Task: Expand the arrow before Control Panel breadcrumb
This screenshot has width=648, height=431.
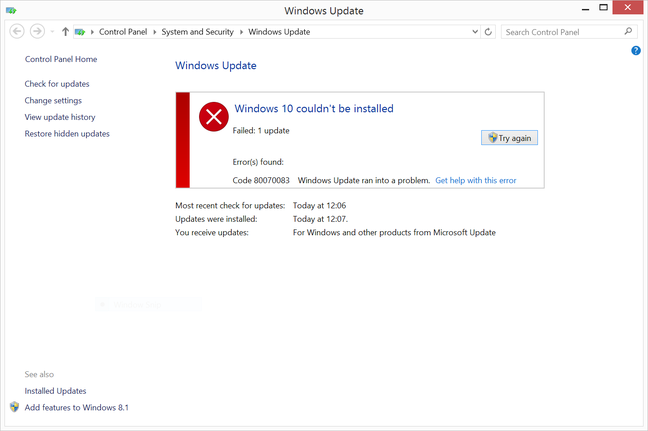Action: coord(92,32)
